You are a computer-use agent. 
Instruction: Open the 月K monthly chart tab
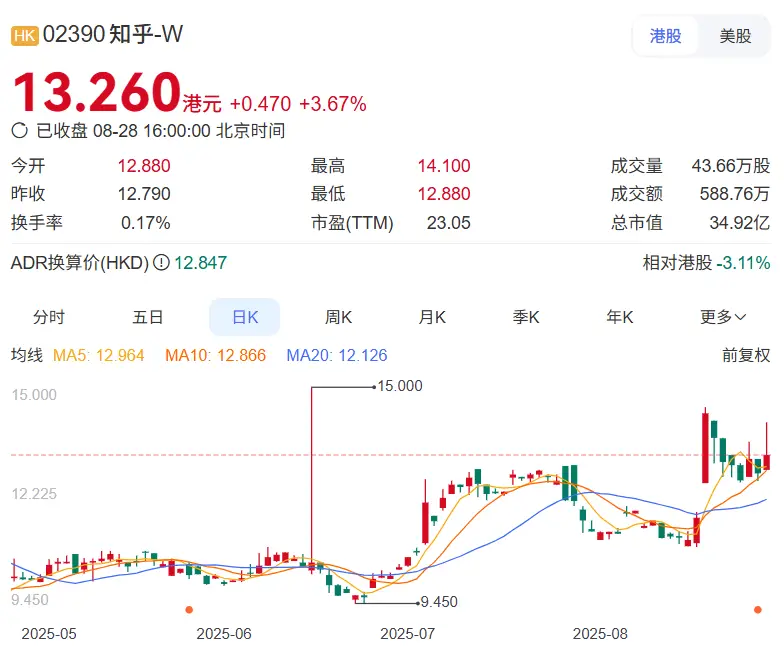[432, 317]
